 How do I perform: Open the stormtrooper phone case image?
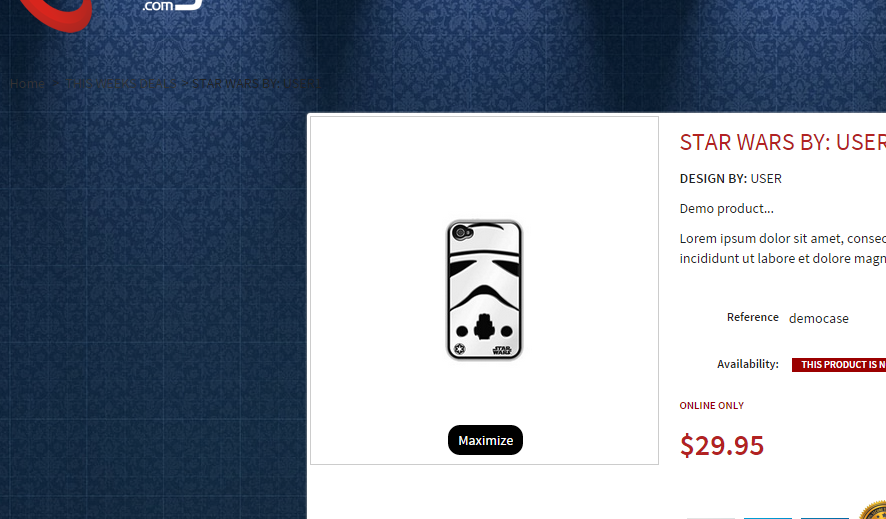pos(485,290)
